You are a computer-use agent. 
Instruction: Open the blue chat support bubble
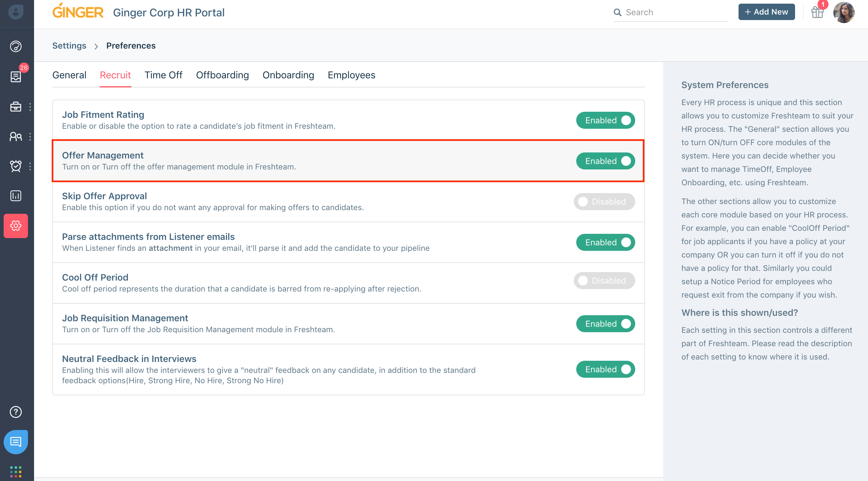15,442
